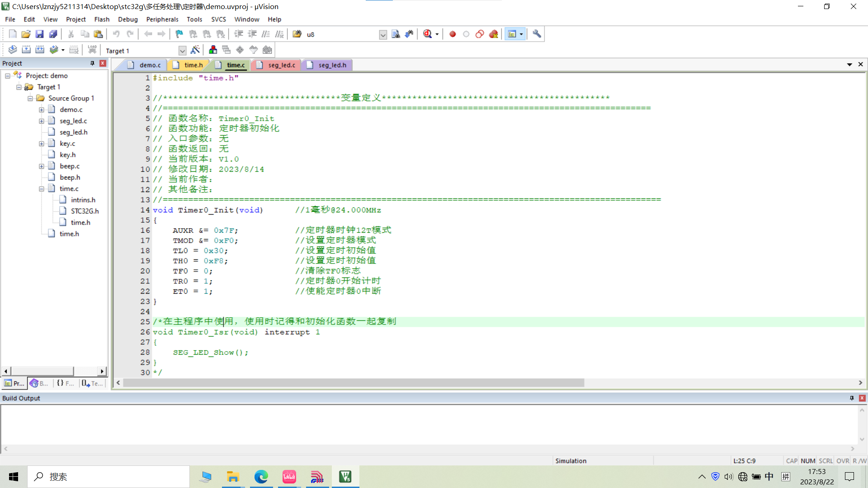Start/Stop debug session icon
This screenshot has width=868, height=488.
pos(427,34)
